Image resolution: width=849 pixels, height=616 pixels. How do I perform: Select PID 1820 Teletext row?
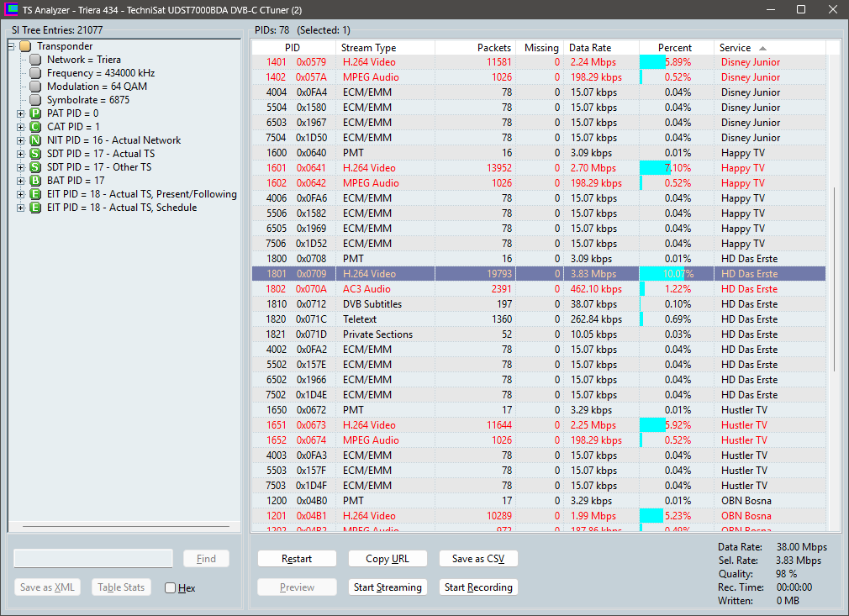538,319
